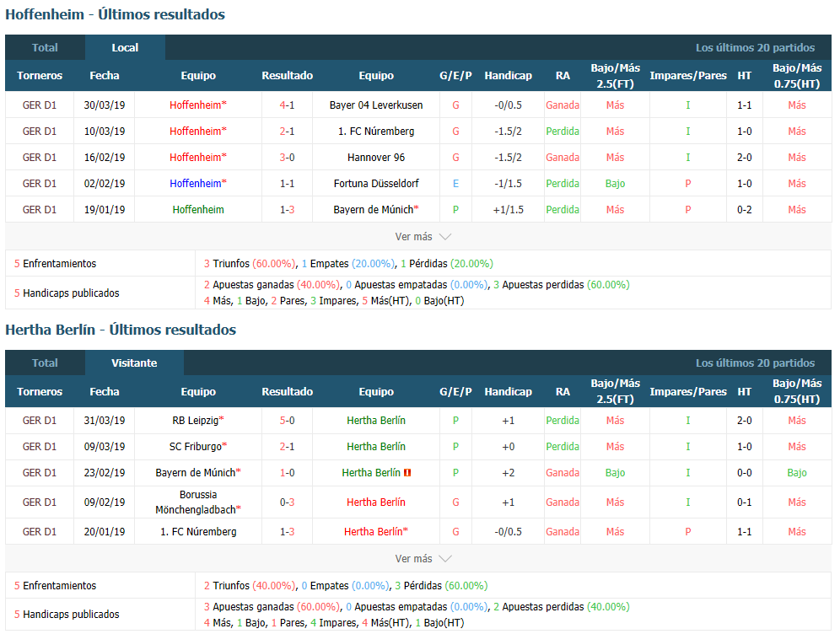The image size is (840, 634).
Task: Switch to Total tab in Hoffenheim section
Action: [45, 48]
